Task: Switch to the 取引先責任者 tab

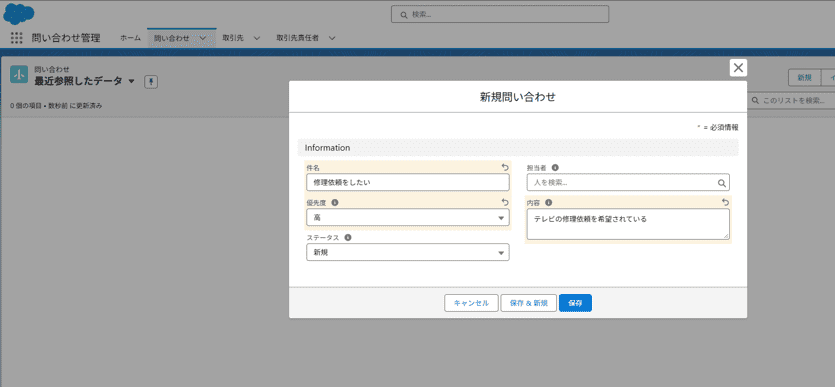Action: pos(298,38)
